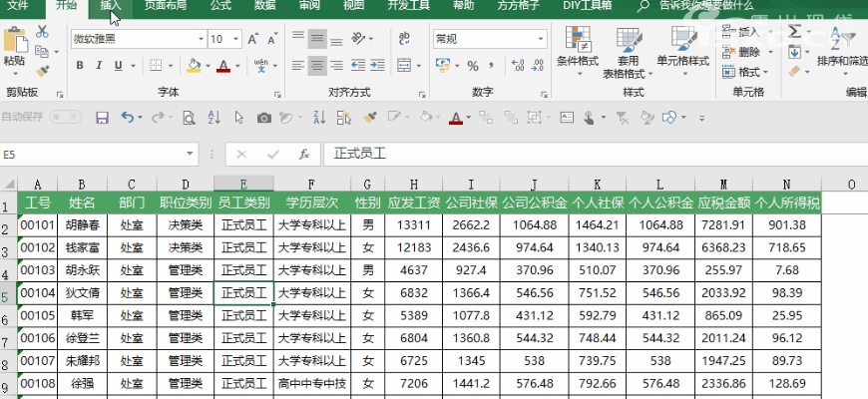The height and width of the screenshot is (399, 868).
Task: Toggle Bold formatting
Action: (79, 66)
